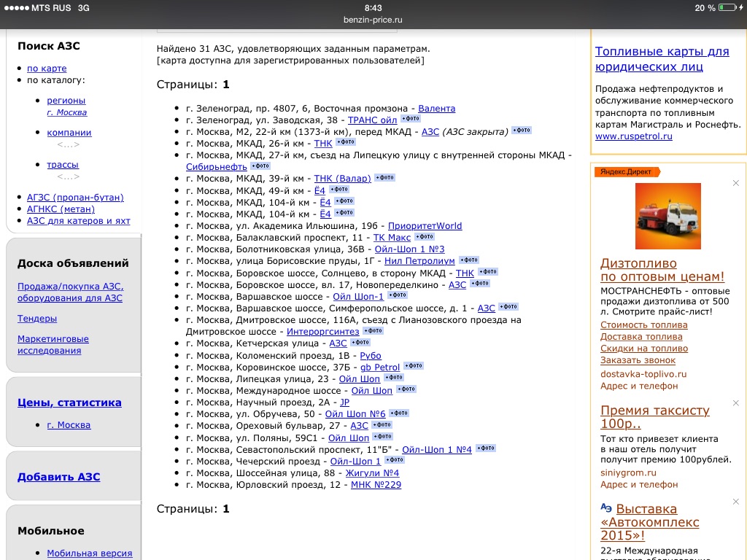This screenshot has height=560, width=747.
Task: Open photo badge next to Ойл Шоп №6
Action: [x=399, y=413]
